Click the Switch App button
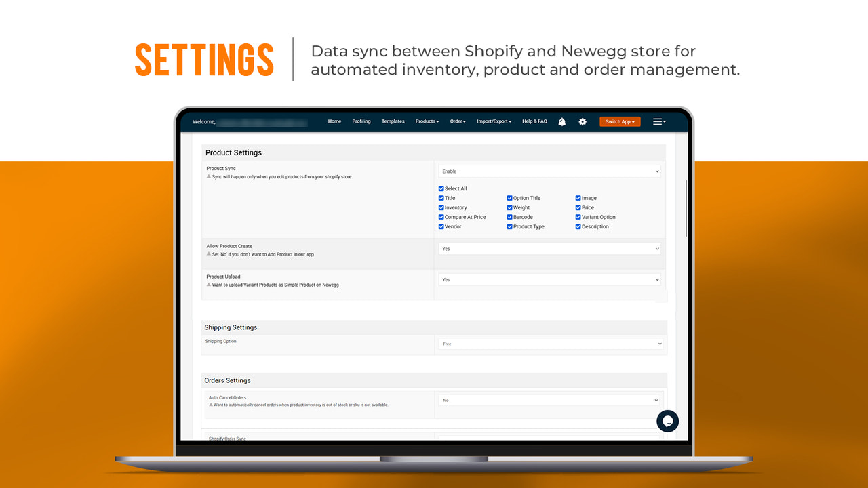 point(619,121)
